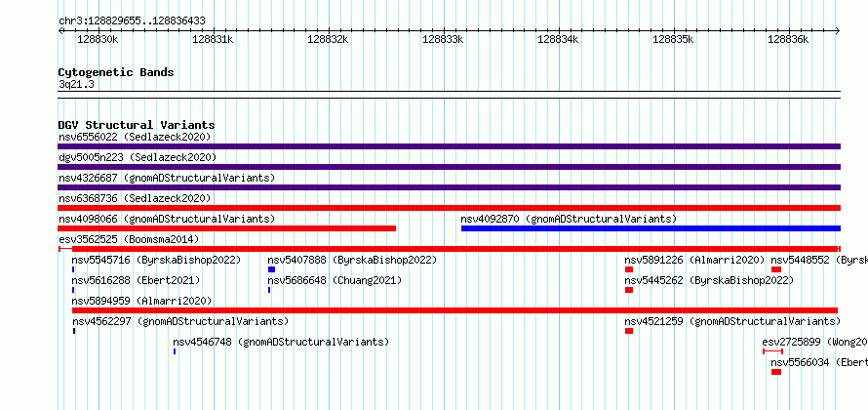Open nsv4521259 (gnomADStructuralVariants) label
The width and height of the screenshot is (868, 410).
click(x=732, y=321)
